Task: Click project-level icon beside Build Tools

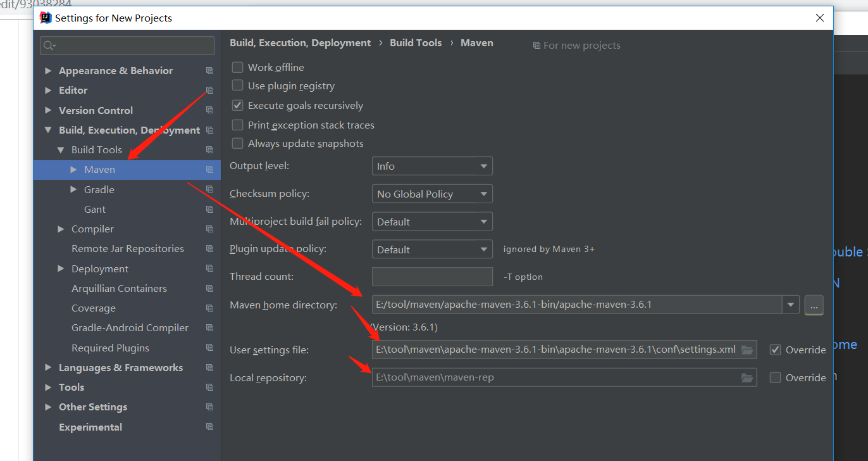Action: (209, 149)
